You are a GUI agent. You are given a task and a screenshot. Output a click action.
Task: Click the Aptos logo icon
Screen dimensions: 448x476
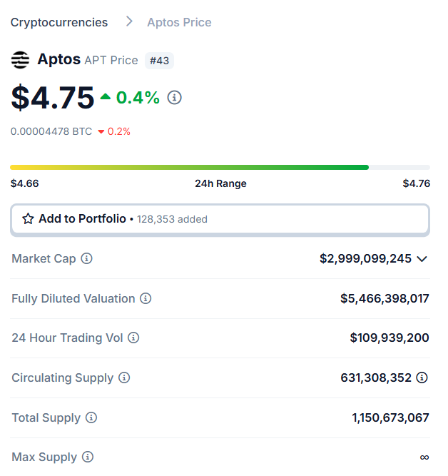pyautogui.click(x=21, y=60)
